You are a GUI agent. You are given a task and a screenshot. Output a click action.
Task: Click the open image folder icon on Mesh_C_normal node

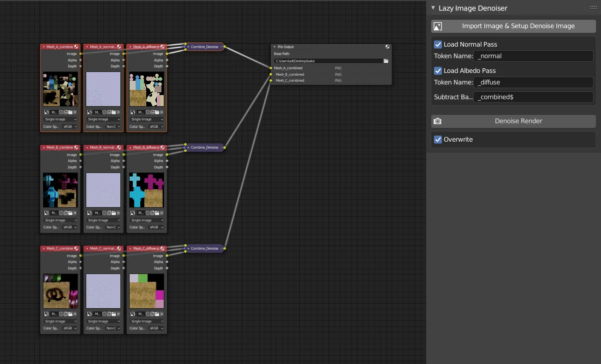coord(113,314)
